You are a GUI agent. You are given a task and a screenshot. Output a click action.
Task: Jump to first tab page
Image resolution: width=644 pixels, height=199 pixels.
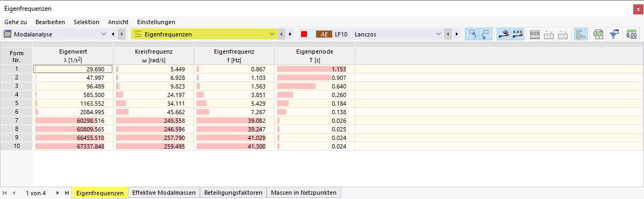click(x=4, y=193)
